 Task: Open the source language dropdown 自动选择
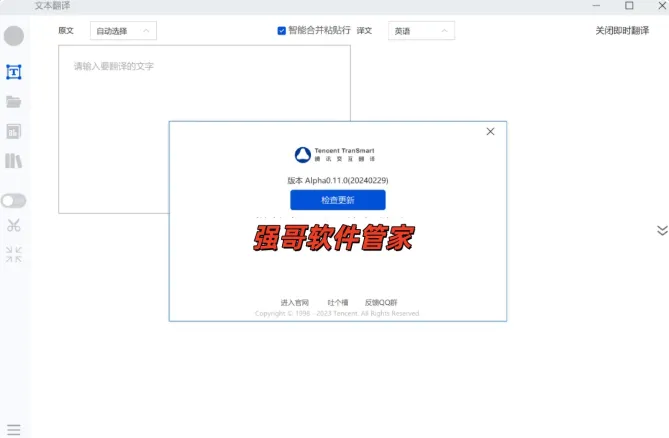[123, 31]
